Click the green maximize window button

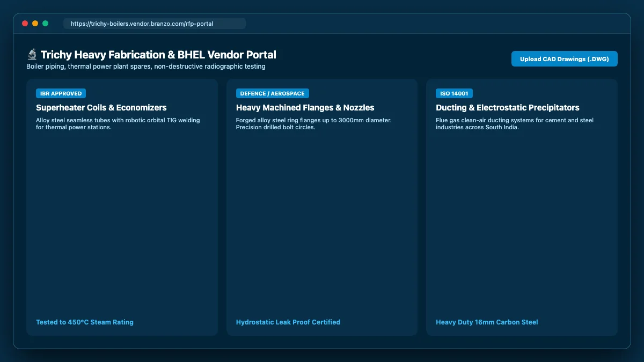coord(45,24)
